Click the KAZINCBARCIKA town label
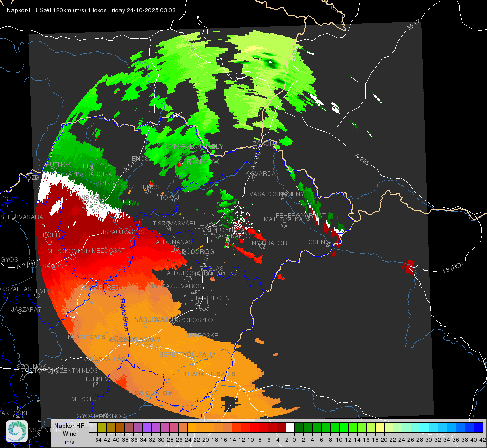Viewport: 487px width, 448px height. click(x=88, y=174)
